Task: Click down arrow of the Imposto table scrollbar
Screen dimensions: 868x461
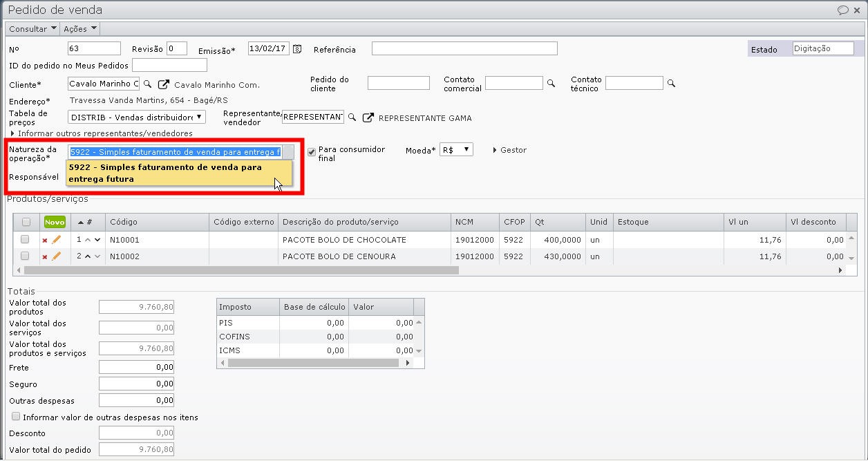Action: 419,351
